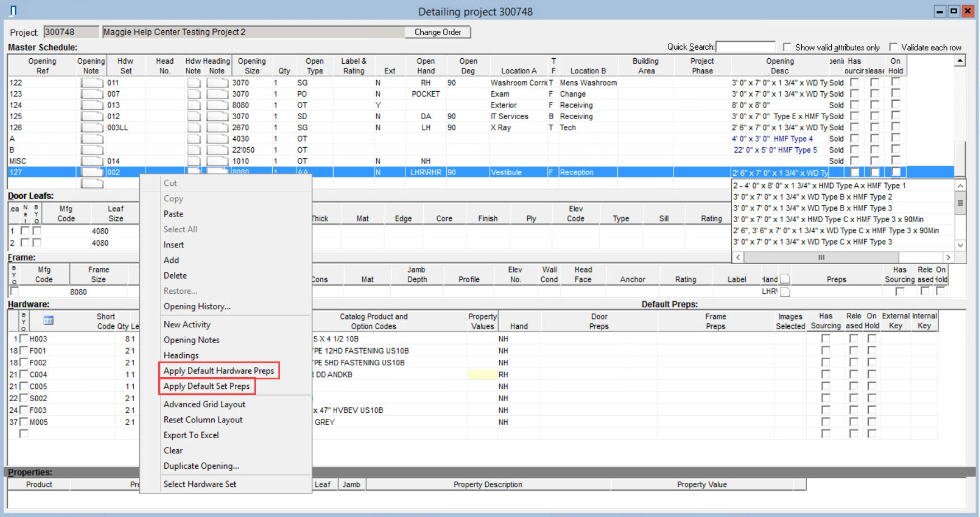Click the Change Order button
Image resolution: width=980 pixels, height=517 pixels.
pyautogui.click(x=437, y=32)
